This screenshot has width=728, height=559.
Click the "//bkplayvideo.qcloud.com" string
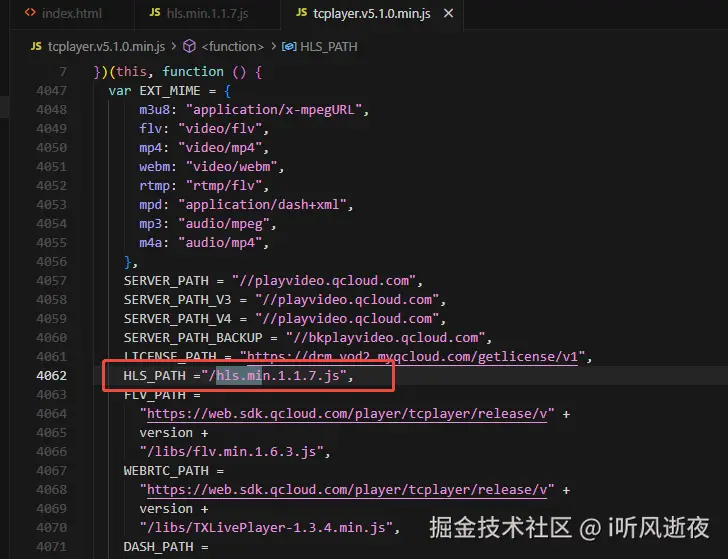[385, 338]
